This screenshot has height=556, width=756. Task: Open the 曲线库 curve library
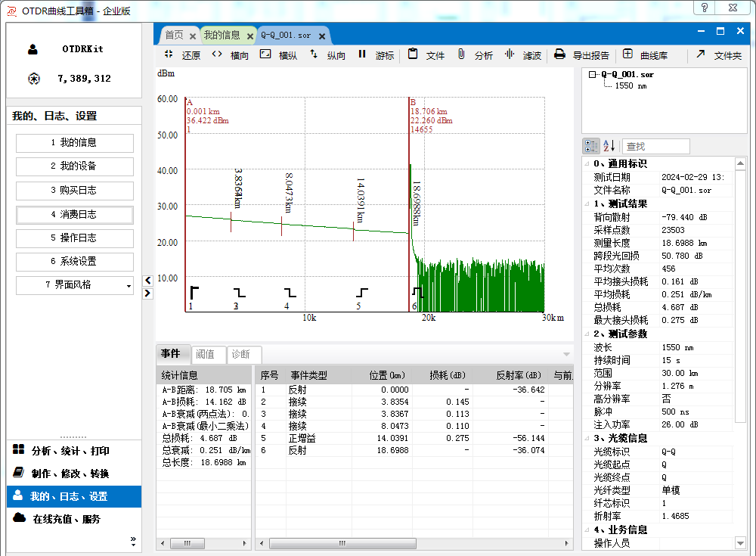627,54
